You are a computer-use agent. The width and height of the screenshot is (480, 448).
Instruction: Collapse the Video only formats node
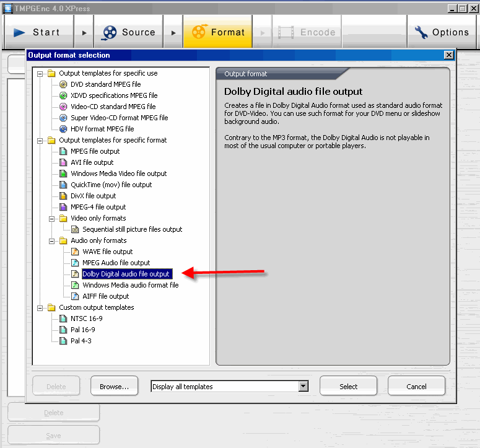[52, 219]
